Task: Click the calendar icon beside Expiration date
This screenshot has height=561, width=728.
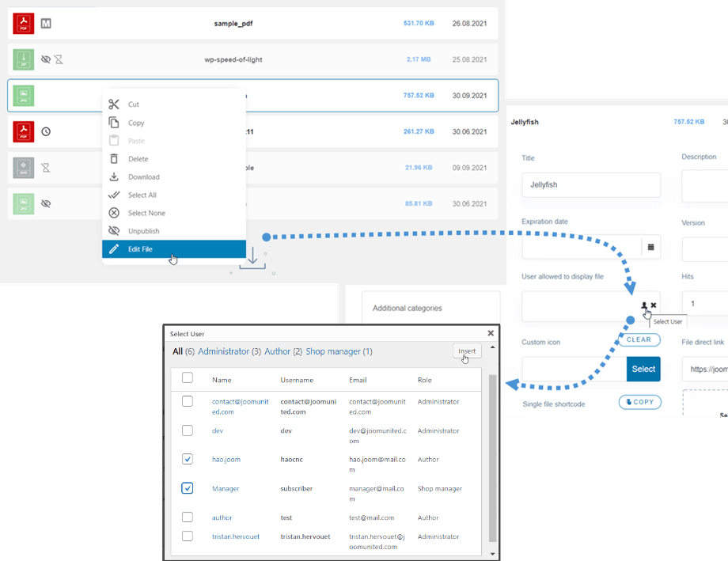Action: click(650, 247)
